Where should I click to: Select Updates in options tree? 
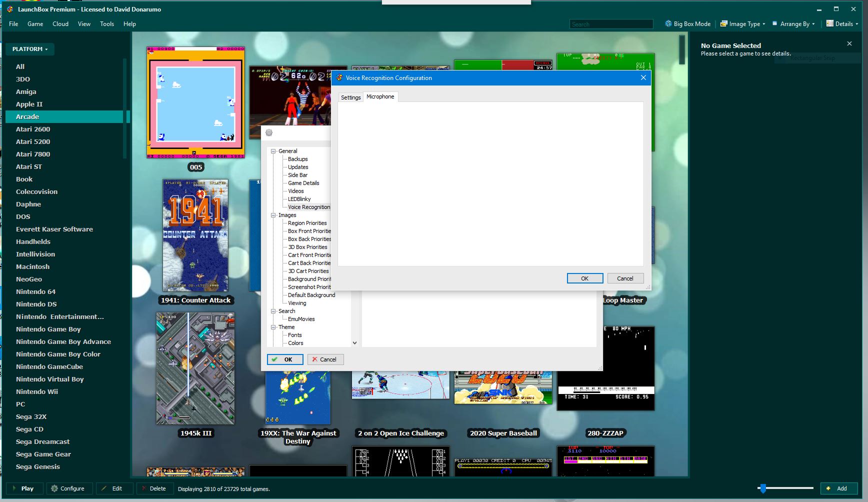point(298,167)
